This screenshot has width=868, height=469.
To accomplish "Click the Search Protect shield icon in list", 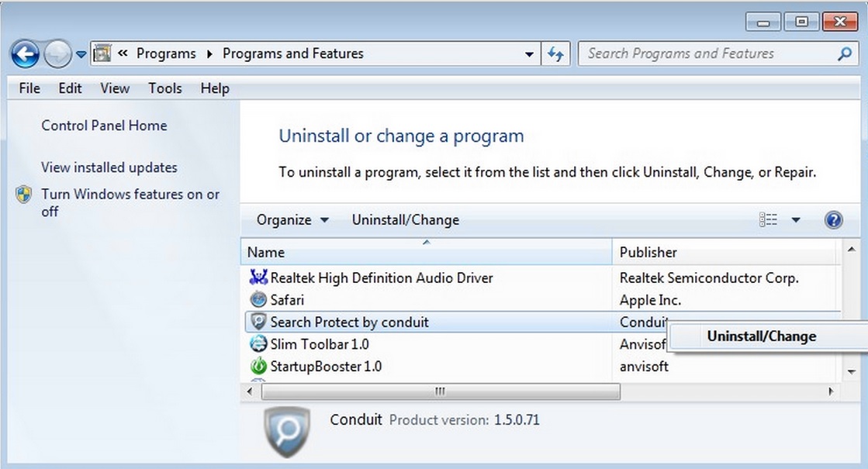I will tap(258, 322).
